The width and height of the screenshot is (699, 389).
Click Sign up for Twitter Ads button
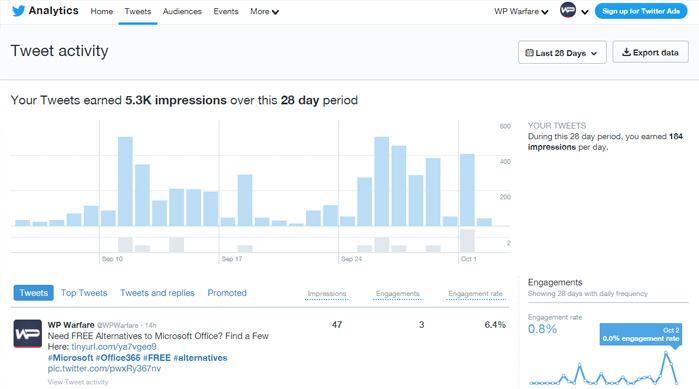pos(641,11)
